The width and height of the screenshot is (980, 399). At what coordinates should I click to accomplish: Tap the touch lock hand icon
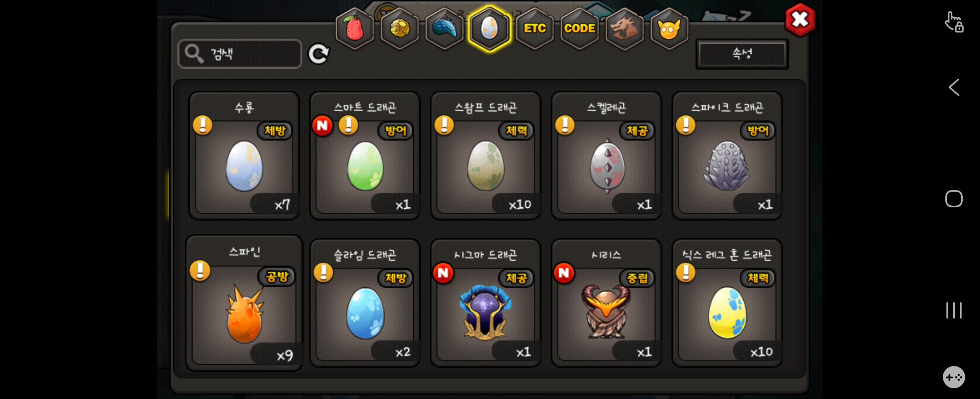point(954,22)
